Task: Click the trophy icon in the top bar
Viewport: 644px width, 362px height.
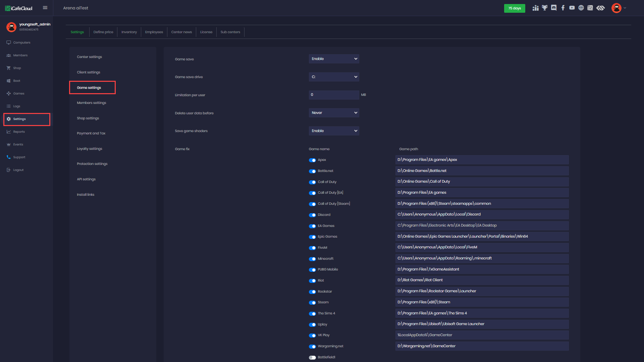Action: click(x=545, y=8)
